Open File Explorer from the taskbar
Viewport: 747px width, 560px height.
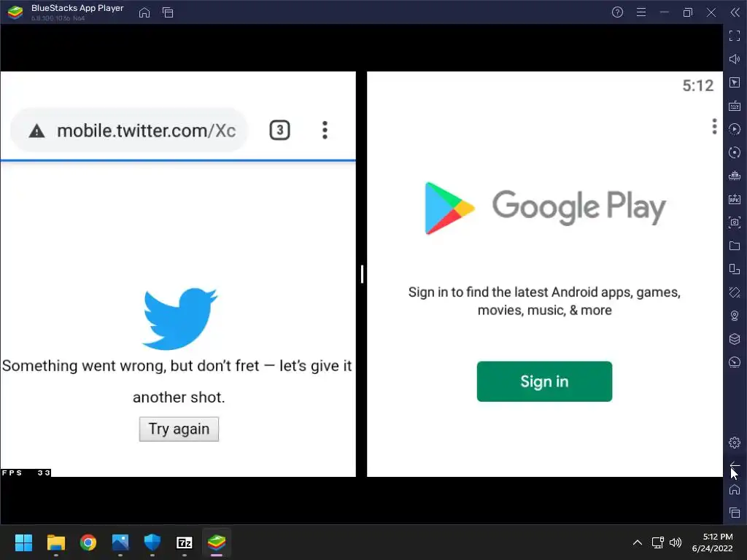point(55,542)
